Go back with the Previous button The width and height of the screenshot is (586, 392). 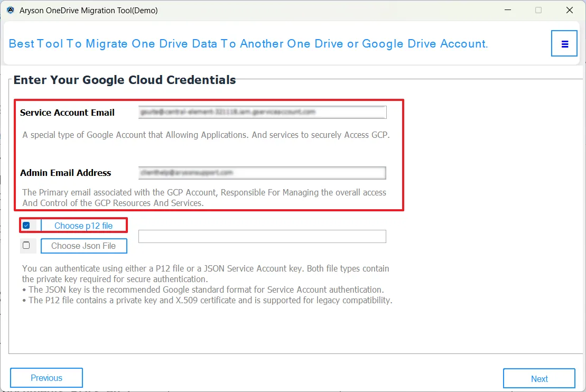click(46, 378)
